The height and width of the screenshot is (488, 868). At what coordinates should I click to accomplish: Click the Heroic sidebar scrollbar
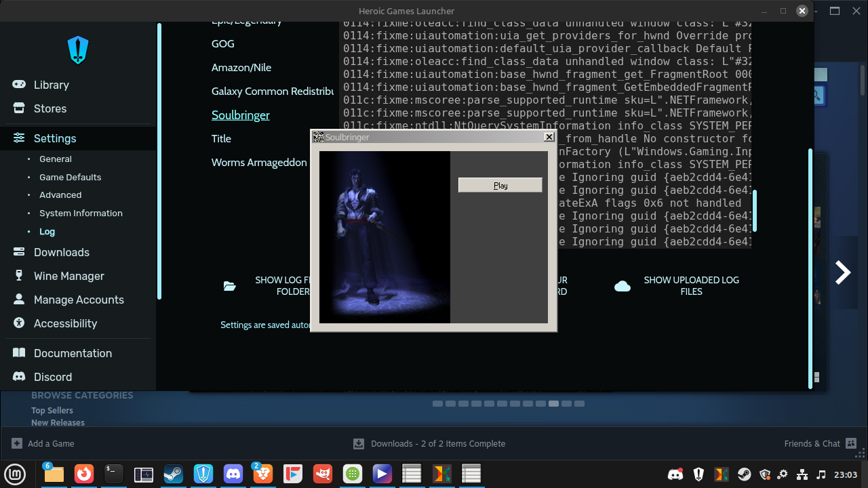click(x=159, y=161)
